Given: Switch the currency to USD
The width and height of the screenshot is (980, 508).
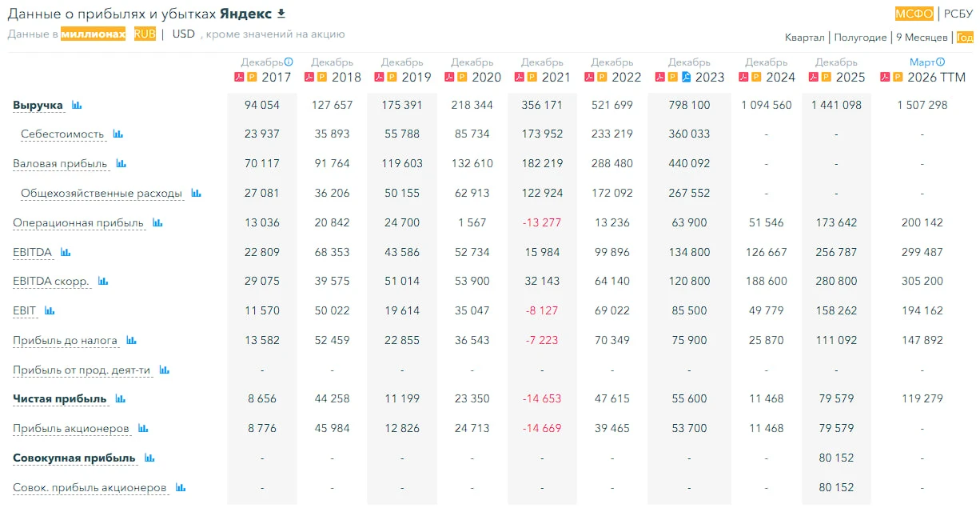Looking at the screenshot, I should click(183, 34).
